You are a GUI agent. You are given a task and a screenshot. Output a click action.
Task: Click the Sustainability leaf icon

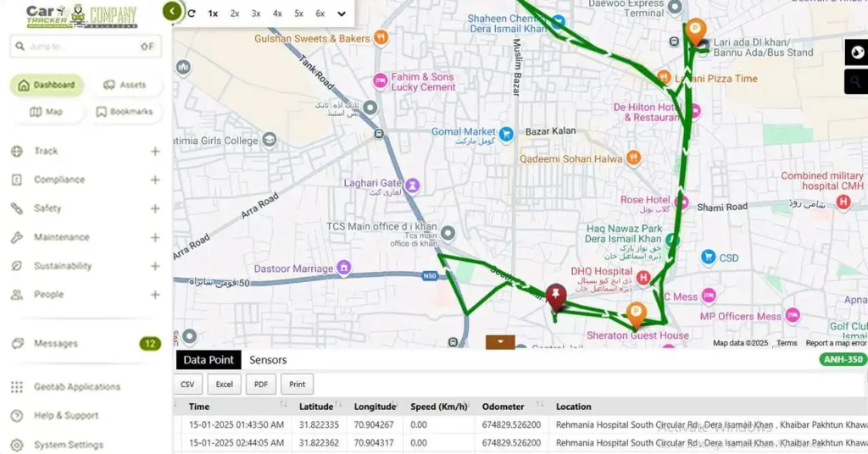pos(17,266)
